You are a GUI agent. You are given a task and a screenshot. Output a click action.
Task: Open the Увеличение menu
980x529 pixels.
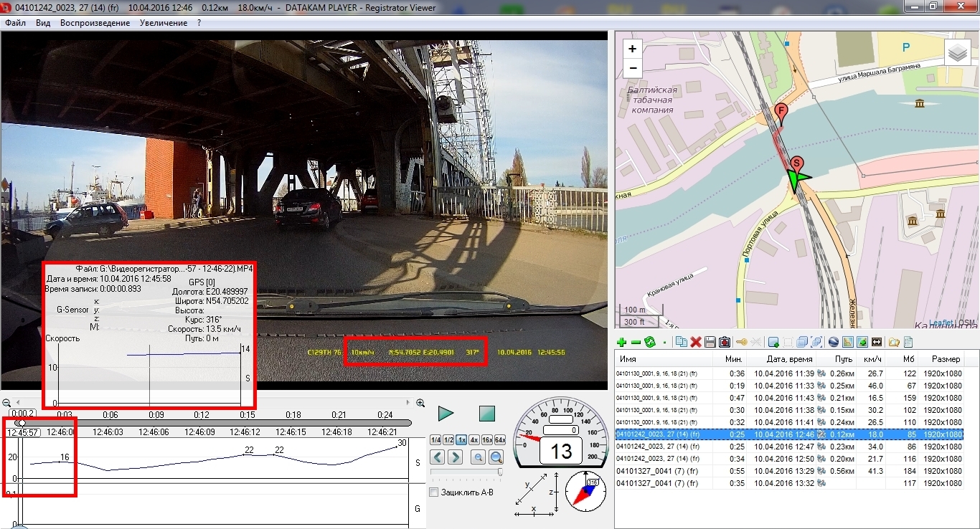tap(164, 23)
